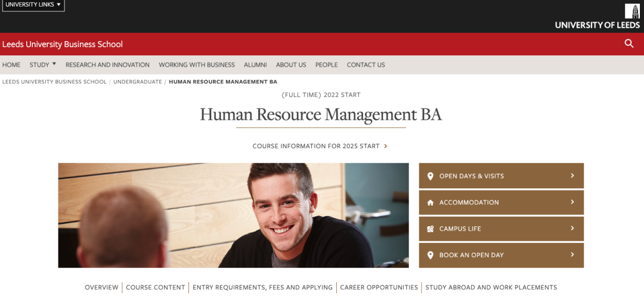
Task: Click the Leeds University Business School header title
Action: pyautogui.click(x=63, y=44)
